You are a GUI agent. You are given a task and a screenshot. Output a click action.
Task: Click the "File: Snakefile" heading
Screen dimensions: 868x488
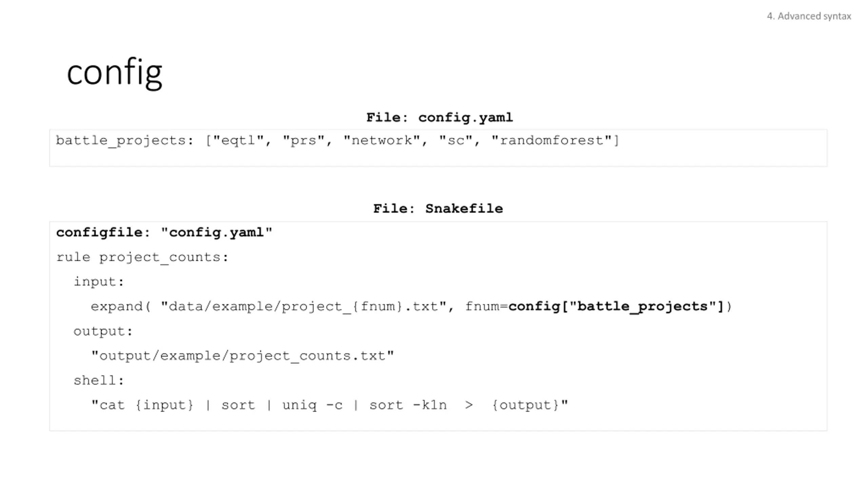(x=438, y=208)
